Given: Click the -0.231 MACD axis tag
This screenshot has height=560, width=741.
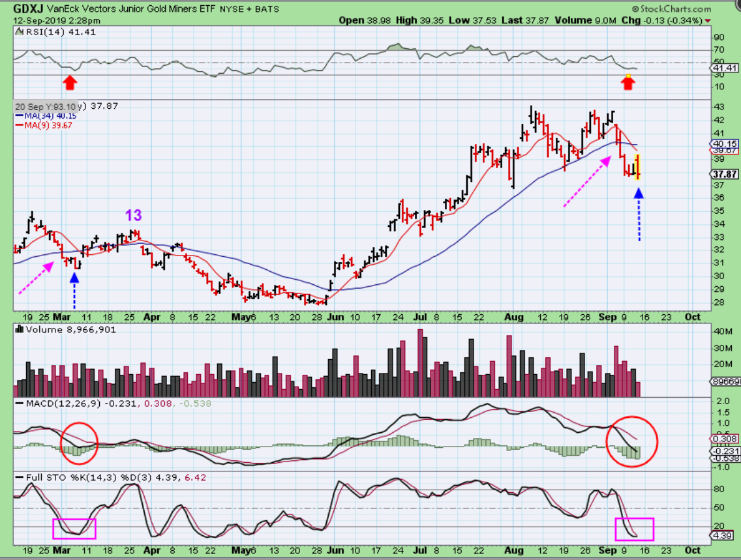Looking at the screenshot, I should 725,451.
